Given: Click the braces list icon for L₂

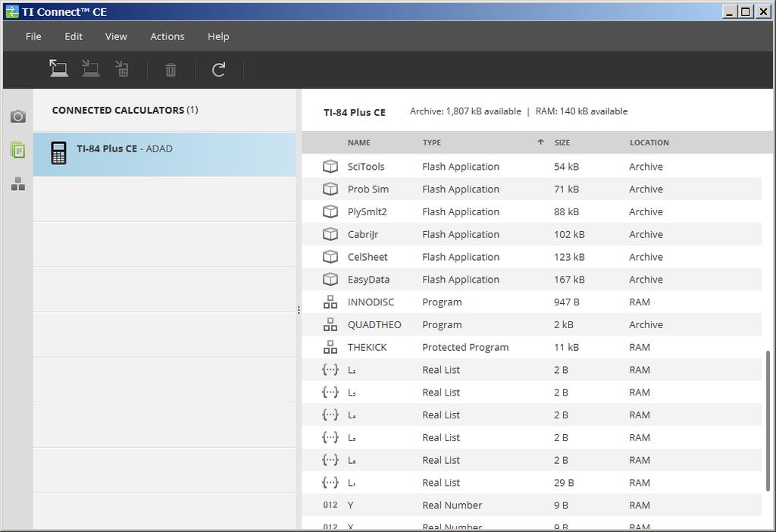Looking at the screenshot, I should [x=330, y=370].
